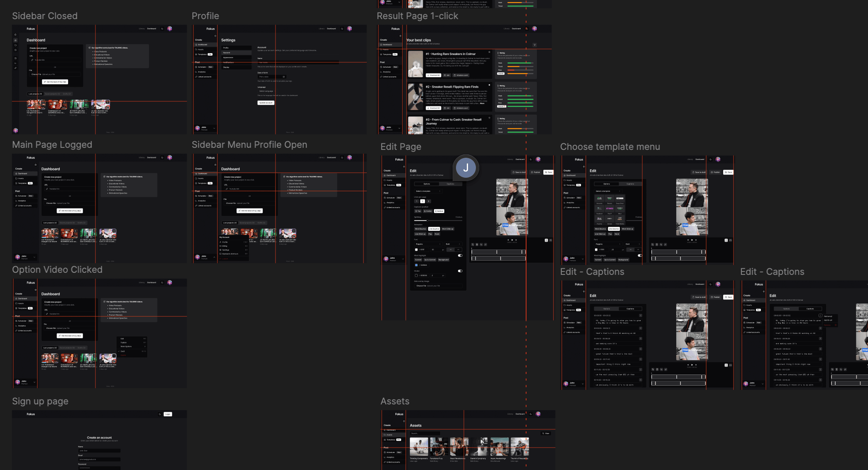Click Get the best of my clips, Main Page Logged

tap(70, 211)
